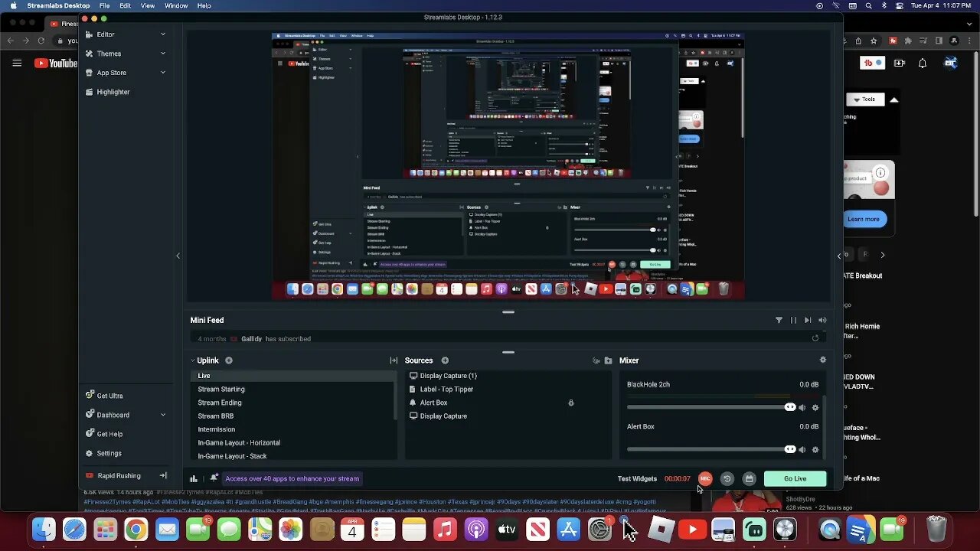The width and height of the screenshot is (980, 551).
Task: Open the stream schedule calendar icon
Action: click(749, 479)
